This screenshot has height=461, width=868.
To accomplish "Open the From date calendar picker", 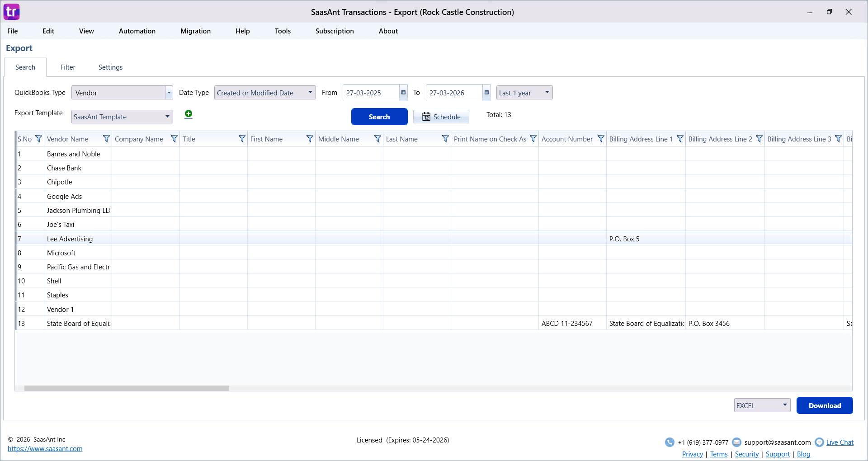I will click(403, 93).
